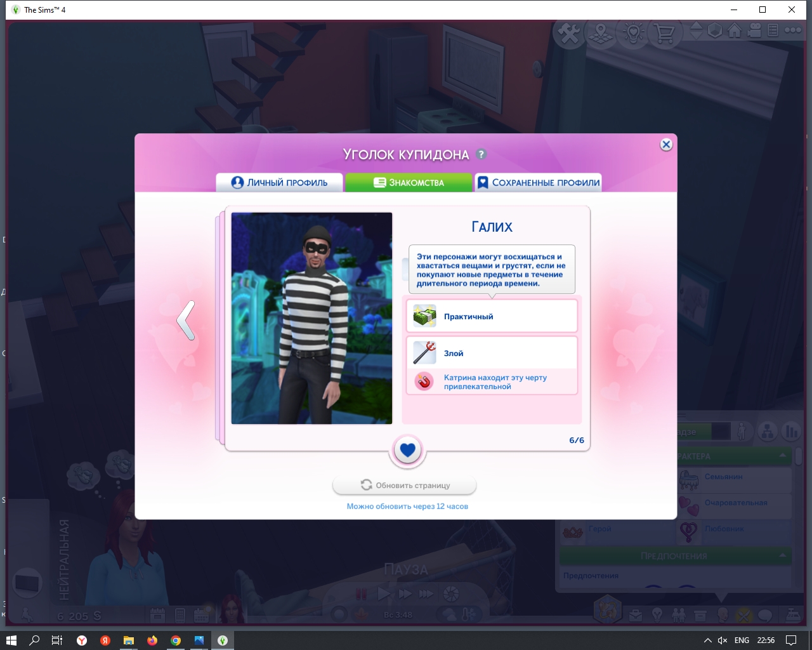Click the muted volume tray icon
Screen dimensions: 812x650
(x=723, y=640)
